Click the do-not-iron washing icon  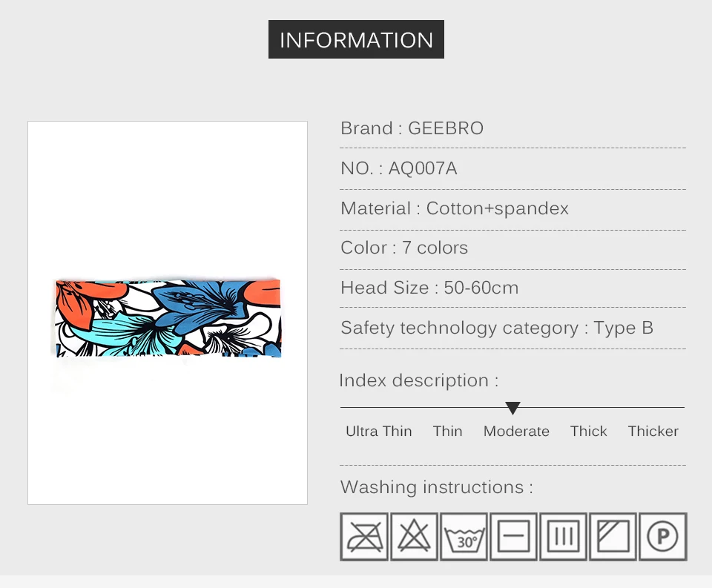[x=364, y=537]
